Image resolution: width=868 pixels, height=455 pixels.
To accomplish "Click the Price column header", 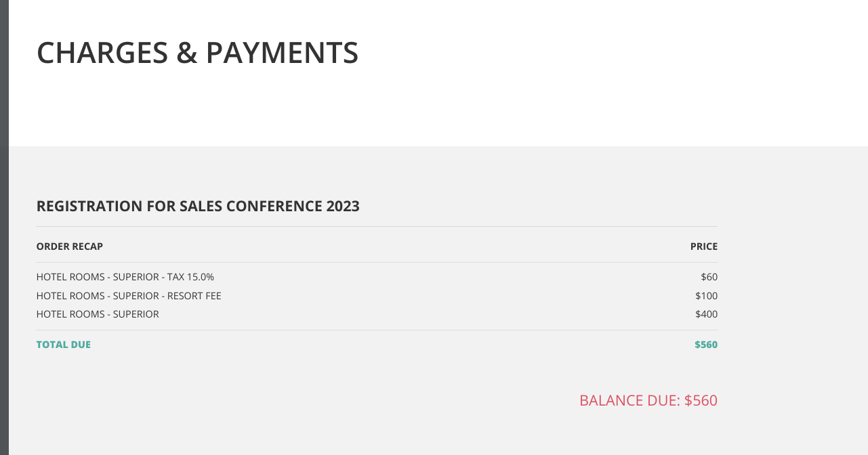I will coord(704,246).
